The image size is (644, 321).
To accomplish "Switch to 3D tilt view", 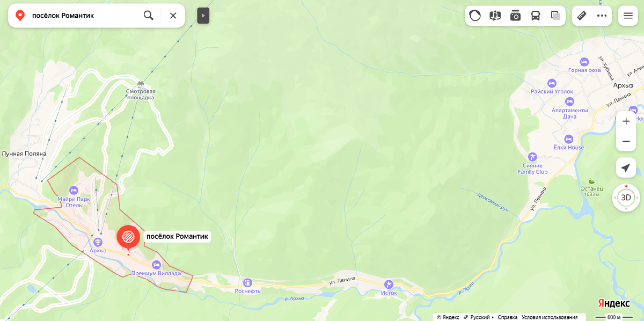I will click(626, 198).
